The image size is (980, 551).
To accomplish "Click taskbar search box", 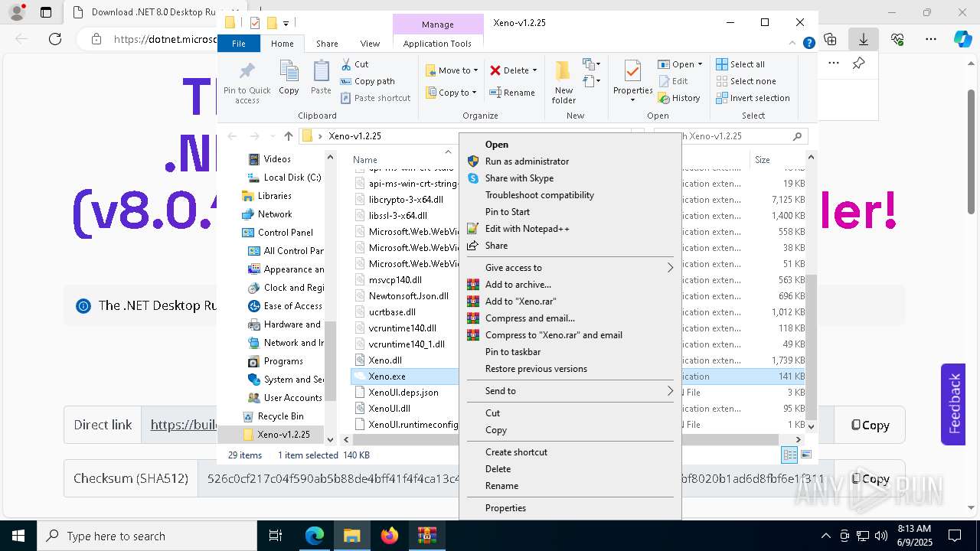I will pos(147,536).
